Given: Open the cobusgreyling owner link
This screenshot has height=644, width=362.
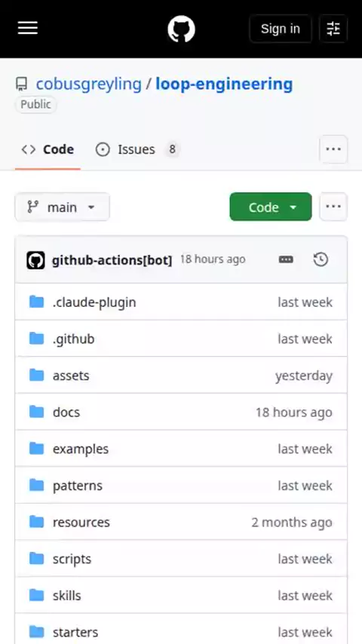Looking at the screenshot, I should (89, 84).
